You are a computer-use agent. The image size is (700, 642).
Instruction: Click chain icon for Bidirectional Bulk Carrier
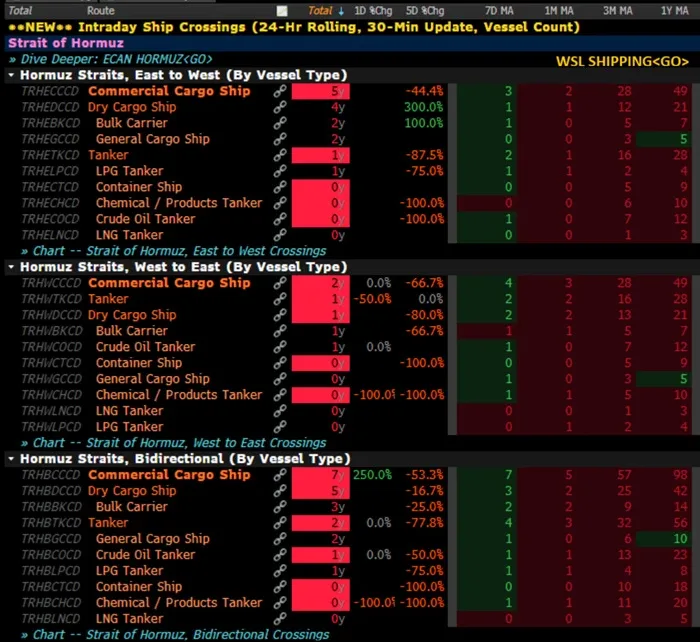click(281, 507)
